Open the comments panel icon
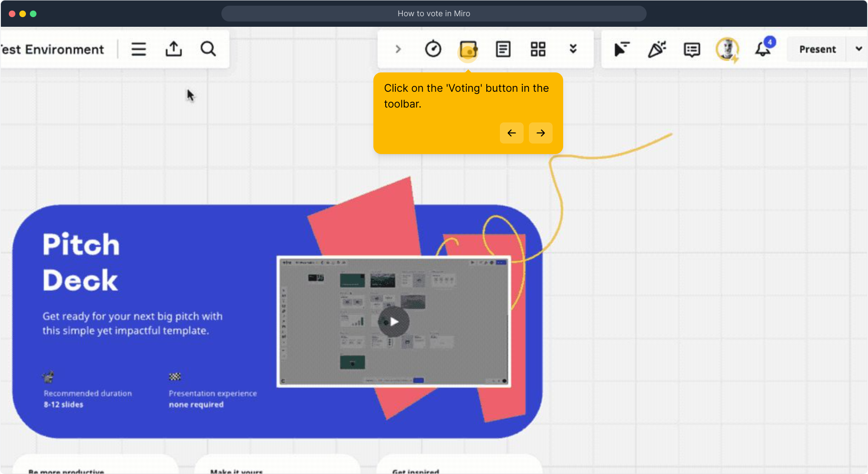 (692, 50)
